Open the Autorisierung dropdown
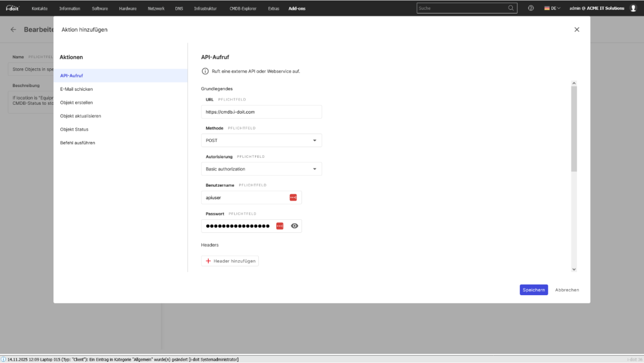Image resolution: width=644 pixels, height=363 pixels. click(261, 169)
